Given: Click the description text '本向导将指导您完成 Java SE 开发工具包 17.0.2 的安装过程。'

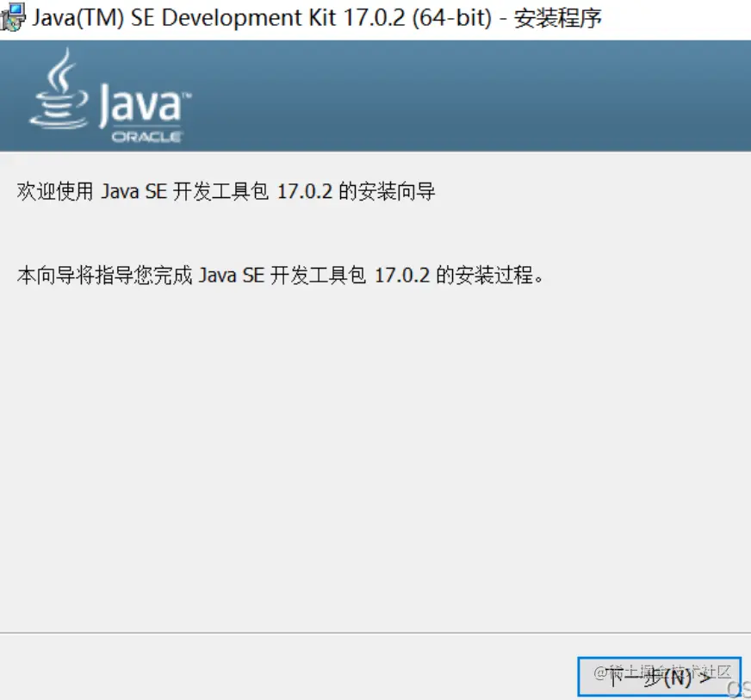Looking at the screenshot, I should click(280, 276).
